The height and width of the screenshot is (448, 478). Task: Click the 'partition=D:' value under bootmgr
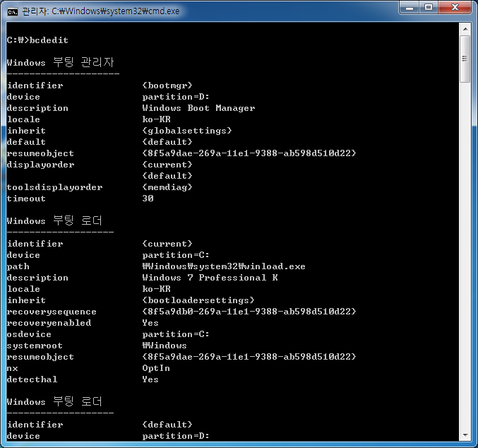tap(176, 97)
